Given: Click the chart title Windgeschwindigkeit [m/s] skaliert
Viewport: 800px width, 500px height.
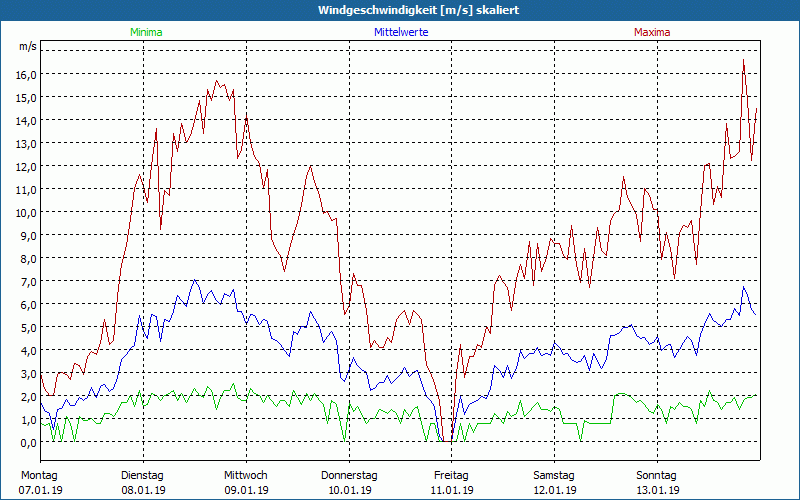Looking at the screenshot, I should tap(418, 10).
